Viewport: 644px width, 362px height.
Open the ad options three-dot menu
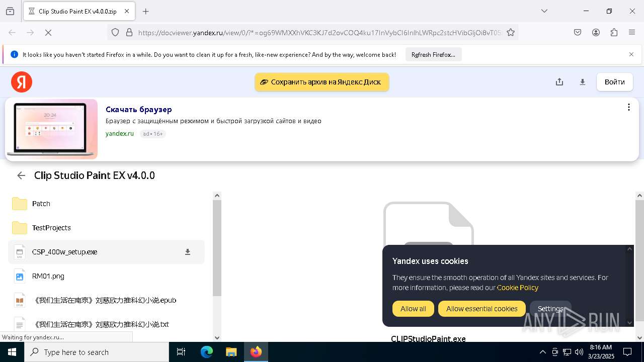(x=628, y=107)
